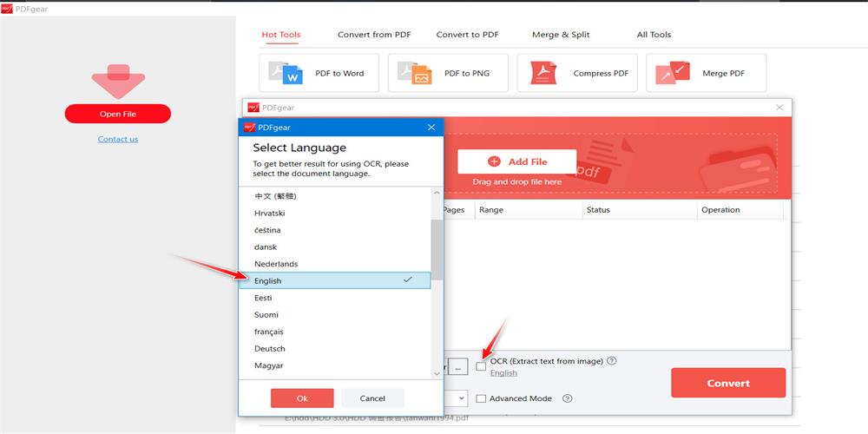Select English in the language list
Screen dimensions: 868x434
click(334, 280)
